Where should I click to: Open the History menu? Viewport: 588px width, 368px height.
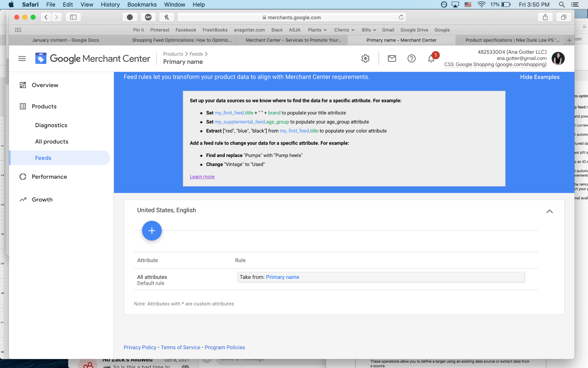[110, 5]
